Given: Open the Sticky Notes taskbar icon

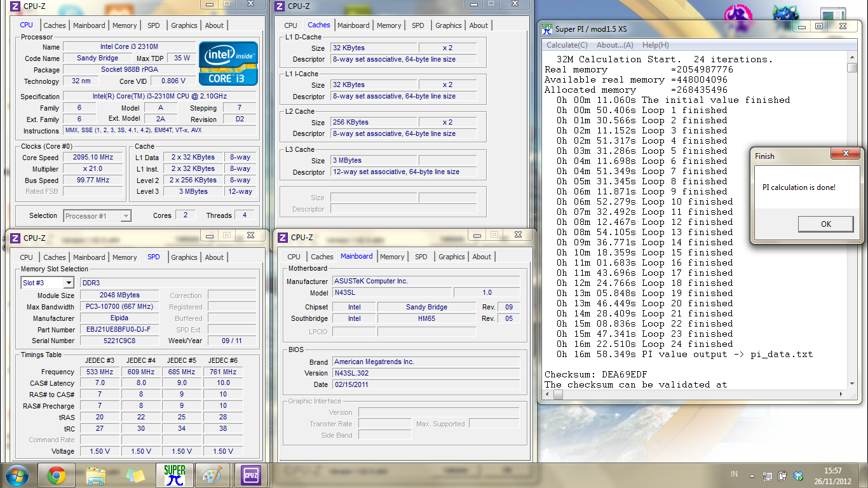Looking at the screenshot, I should [x=135, y=475].
